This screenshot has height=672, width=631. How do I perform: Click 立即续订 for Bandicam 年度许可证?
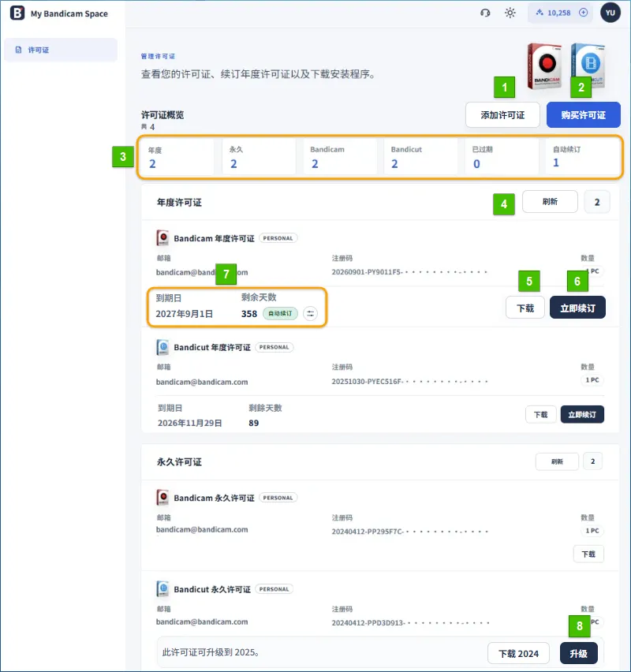(x=577, y=308)
